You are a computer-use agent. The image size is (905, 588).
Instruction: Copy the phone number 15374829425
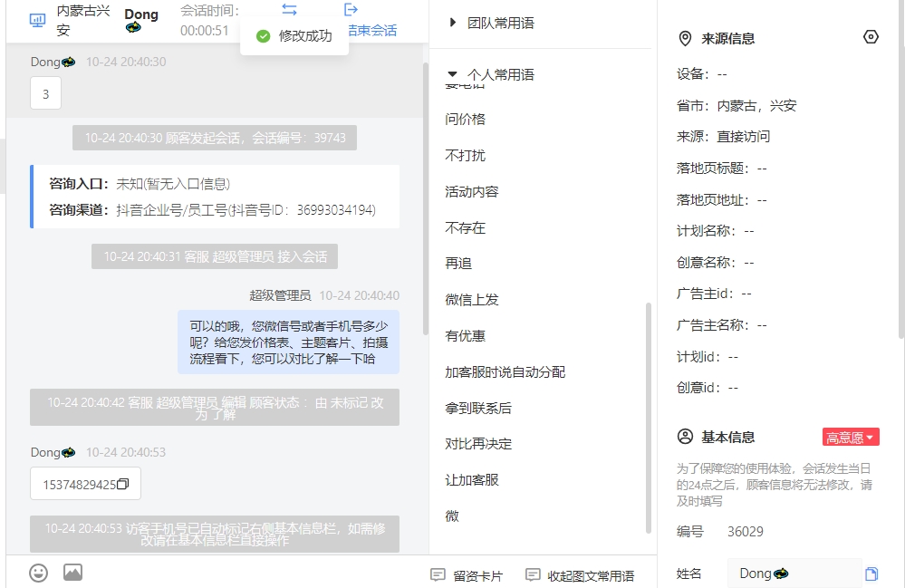pos(122,484)
